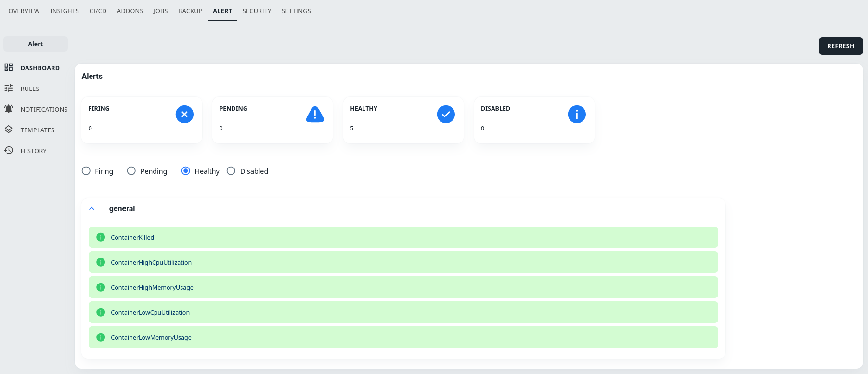Click the Disabled info circle icon
The height and width of the screenshot is (374, 868).
tap(577, 114)
